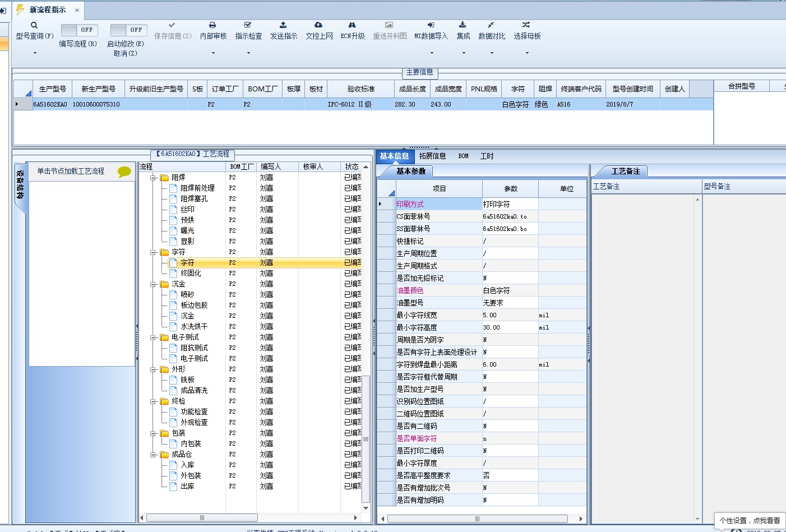
Task: Click the 电子测试 folder icon
Action: (164, 337)
